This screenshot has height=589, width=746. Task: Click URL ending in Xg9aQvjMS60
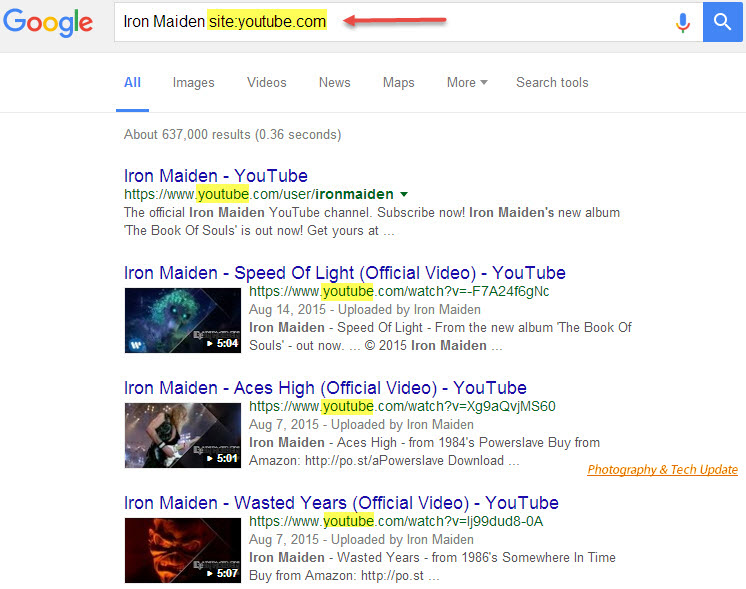pyautogui.click(x=402, y=406)
